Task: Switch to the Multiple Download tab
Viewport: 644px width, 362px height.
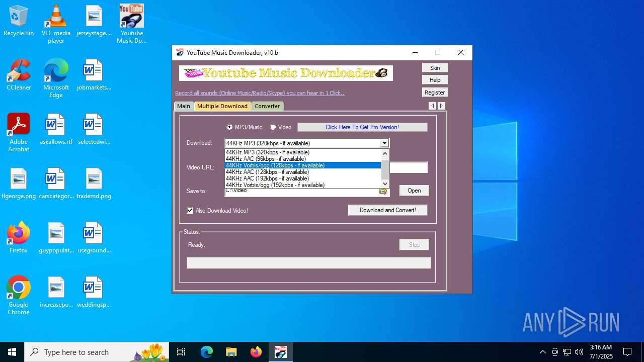Action: [x=222, y=106]
